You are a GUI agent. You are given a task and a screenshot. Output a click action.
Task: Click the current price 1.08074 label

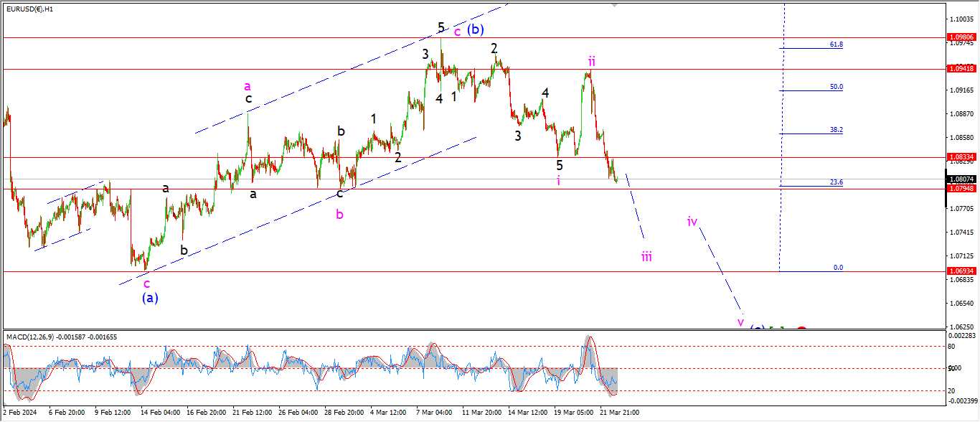click(961, 179)
